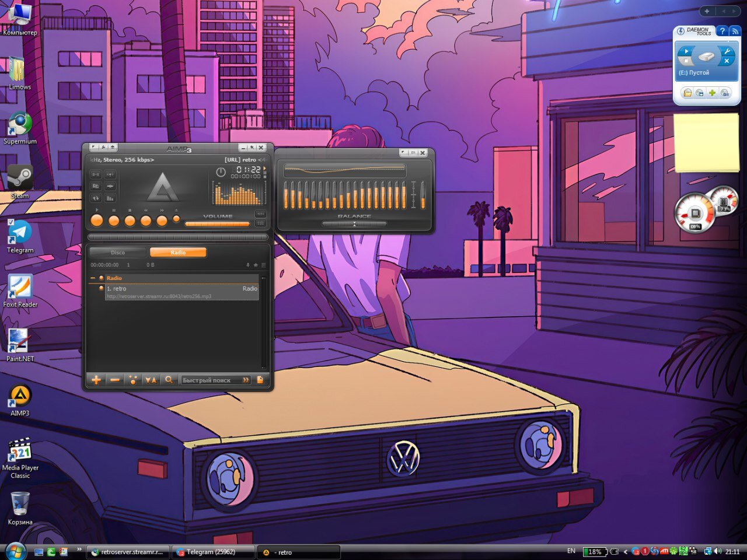Toggle playlist window button below volume
The image size is (747, 560).
[x=260, y=223]
